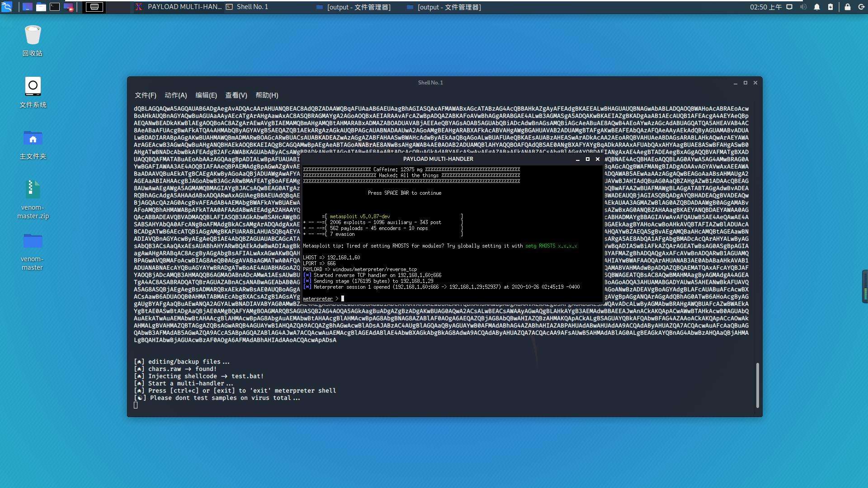Select the venom-master folder desktop icon
868x488 pixels.
(33, 251)
